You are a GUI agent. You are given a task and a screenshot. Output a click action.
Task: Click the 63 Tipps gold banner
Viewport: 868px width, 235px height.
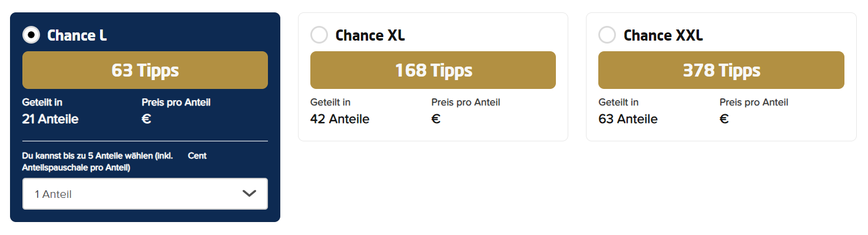click(145, 70)
